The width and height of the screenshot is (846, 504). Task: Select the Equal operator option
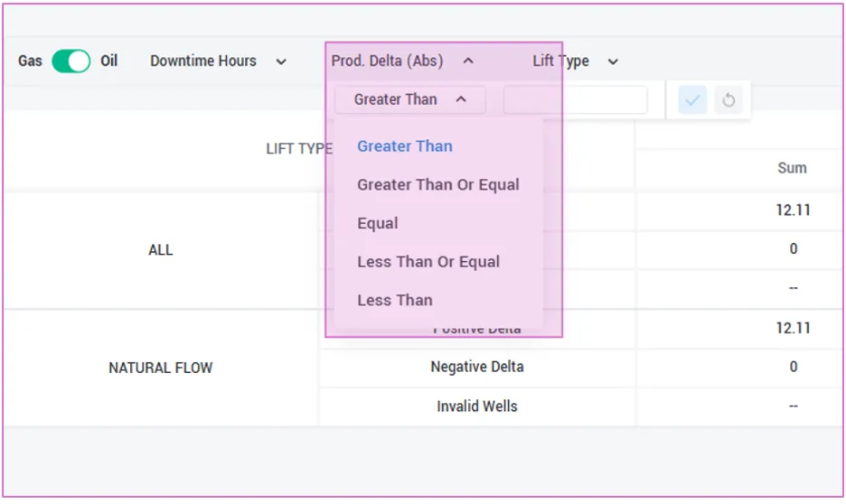[x=377, y=223]
